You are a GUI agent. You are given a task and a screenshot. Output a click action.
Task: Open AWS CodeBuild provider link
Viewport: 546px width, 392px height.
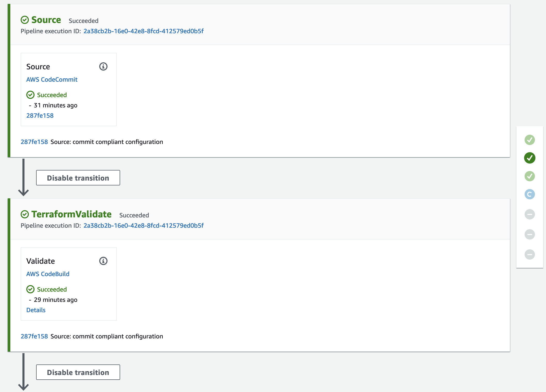48,274
